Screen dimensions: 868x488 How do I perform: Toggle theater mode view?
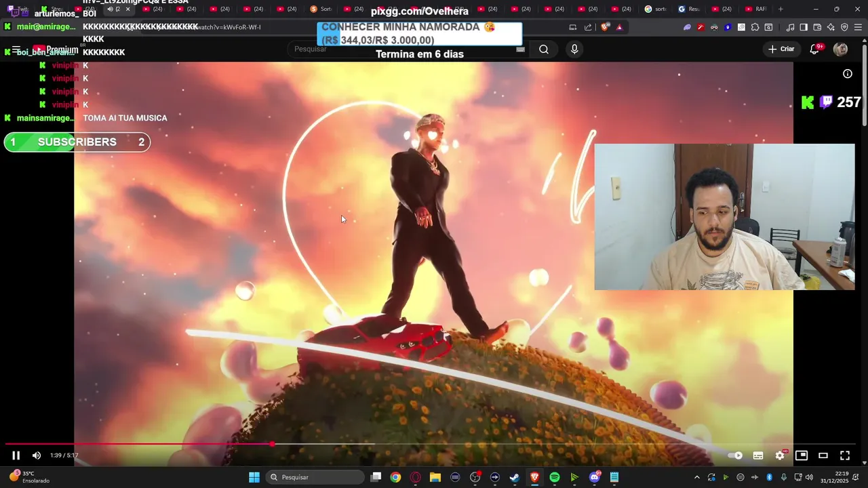coord(823,455)
